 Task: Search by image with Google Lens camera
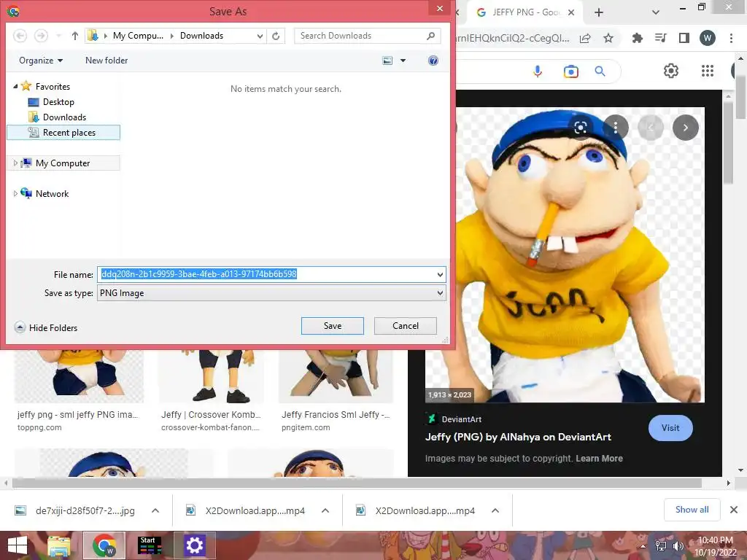click(x=570, y=71)
